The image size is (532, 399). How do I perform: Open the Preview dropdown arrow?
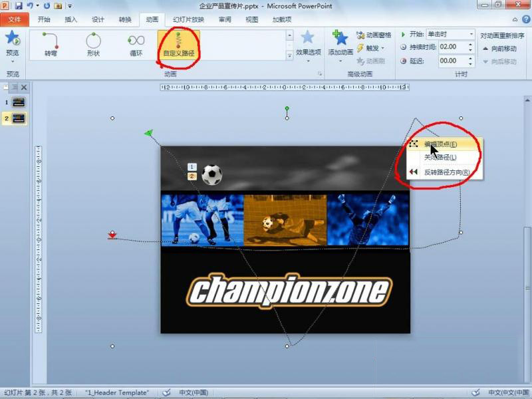tap(13, 61)
